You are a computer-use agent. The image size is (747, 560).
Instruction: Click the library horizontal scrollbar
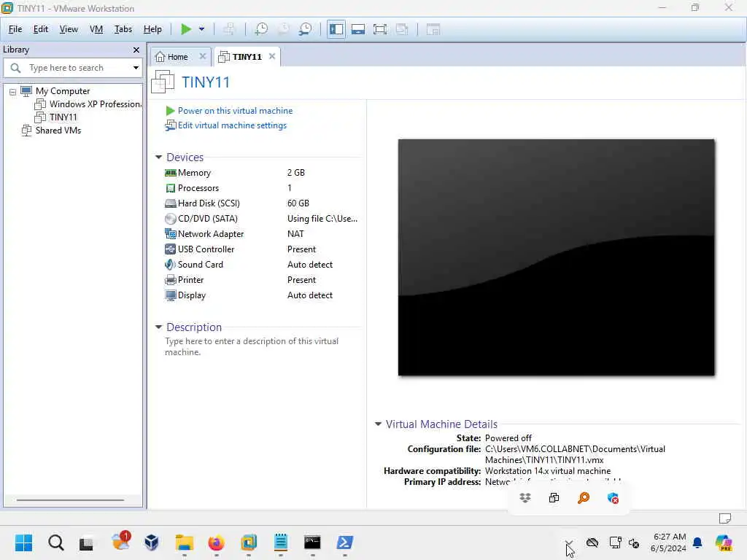click(x=71, y=500)
